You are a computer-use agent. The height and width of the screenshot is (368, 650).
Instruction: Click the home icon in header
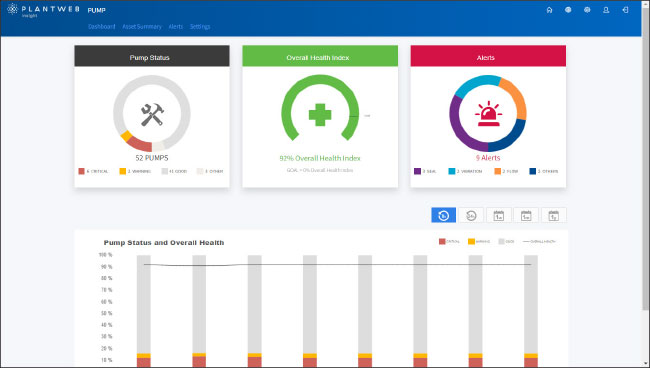tap(549, 10)
